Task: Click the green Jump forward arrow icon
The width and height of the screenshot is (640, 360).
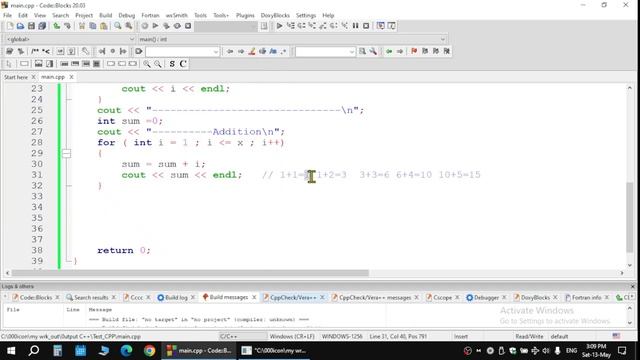Action: click(400, 51)
